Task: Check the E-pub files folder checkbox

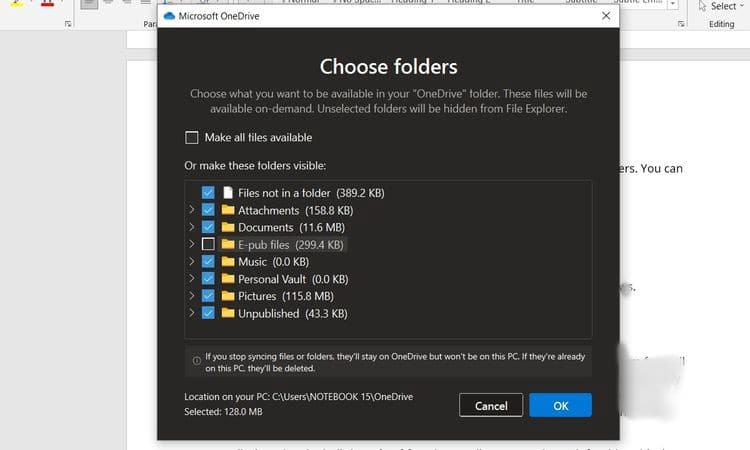Action: (x=208, y=244)
